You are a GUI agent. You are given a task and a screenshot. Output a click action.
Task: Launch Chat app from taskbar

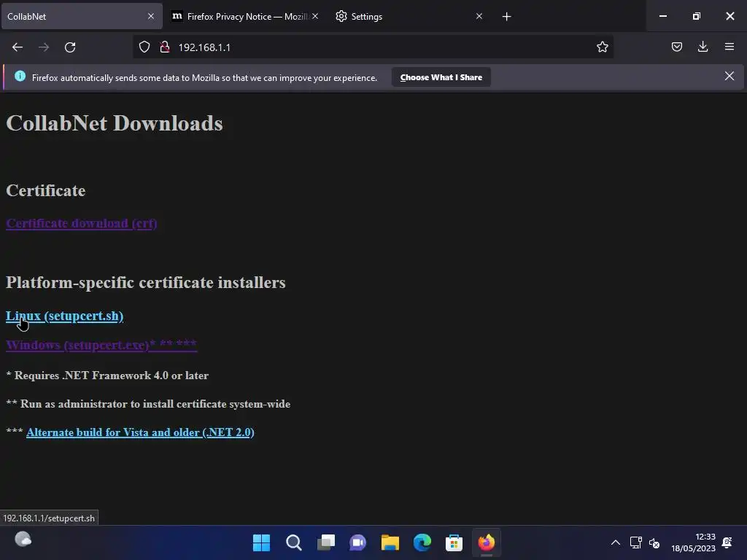[357, 542]
